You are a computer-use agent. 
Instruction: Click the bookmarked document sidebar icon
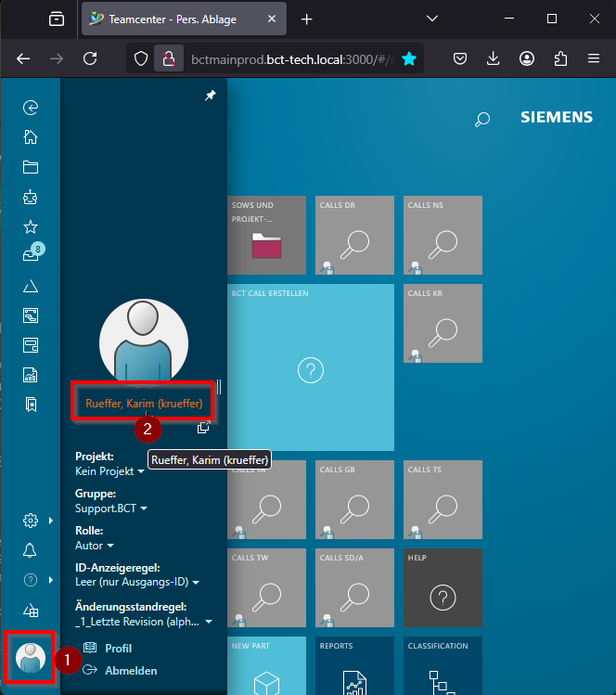coord(31,405)
